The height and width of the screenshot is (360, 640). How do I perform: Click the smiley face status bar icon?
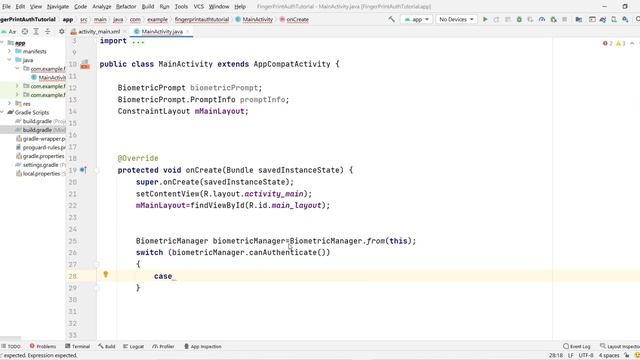tap(637, 356)
